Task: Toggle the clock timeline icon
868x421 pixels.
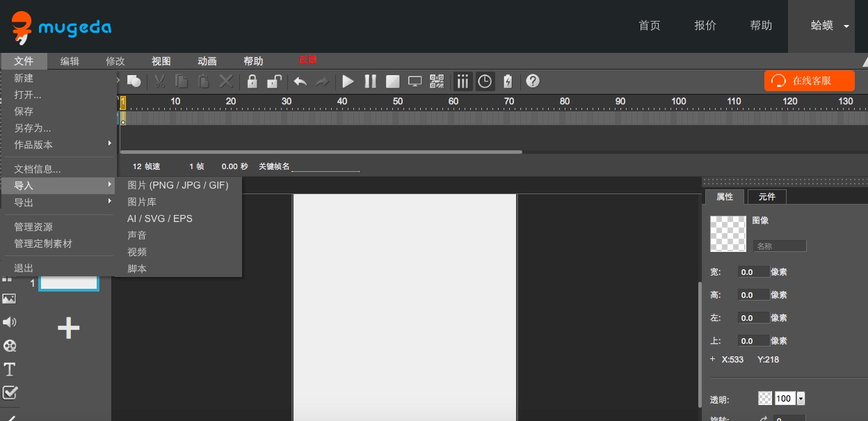Action: pos(485,81)
